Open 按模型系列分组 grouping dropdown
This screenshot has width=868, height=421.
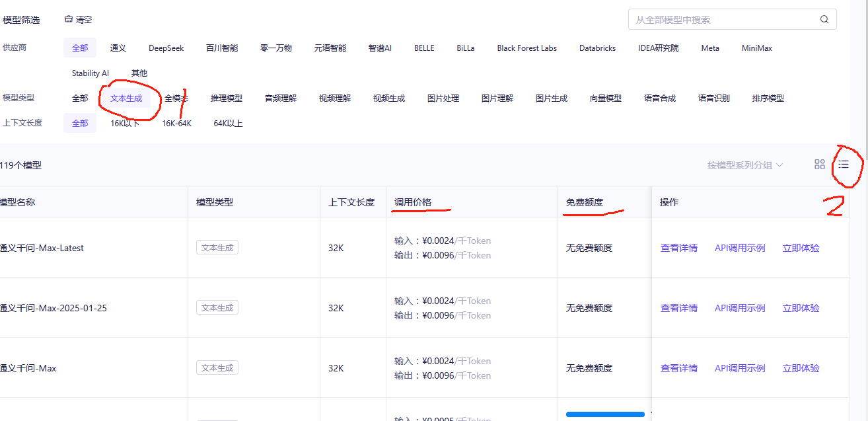[x=745, y=165]
